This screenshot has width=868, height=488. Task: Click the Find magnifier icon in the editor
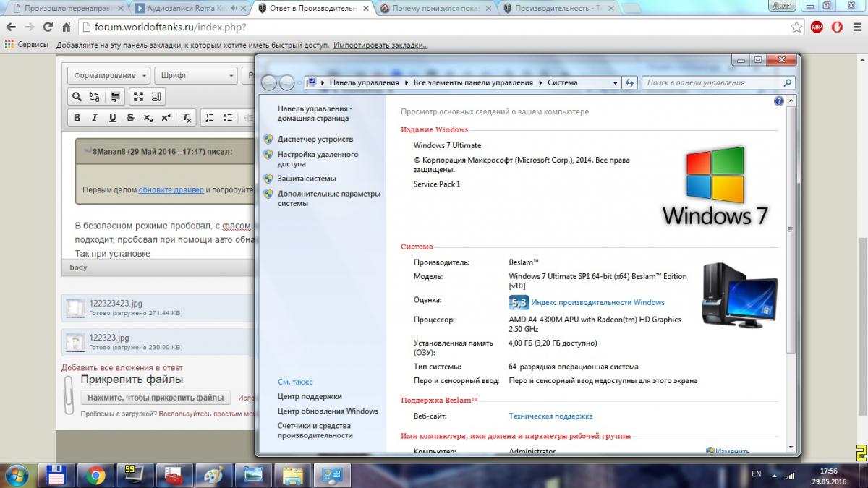tap(77, 96)
